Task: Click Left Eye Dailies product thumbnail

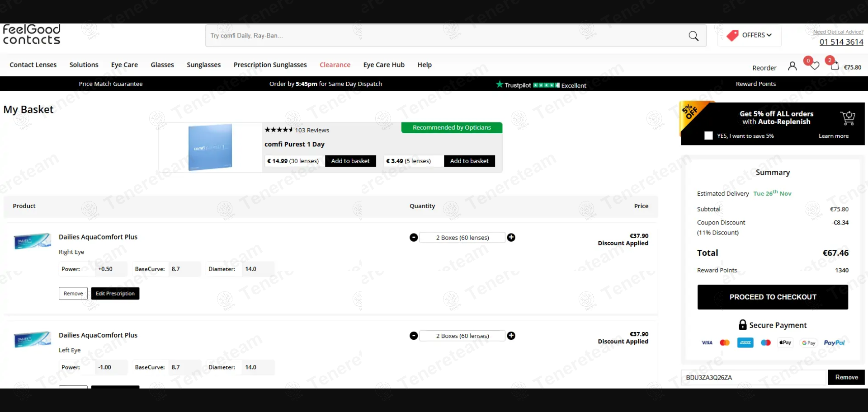Action: pos(32,339)
